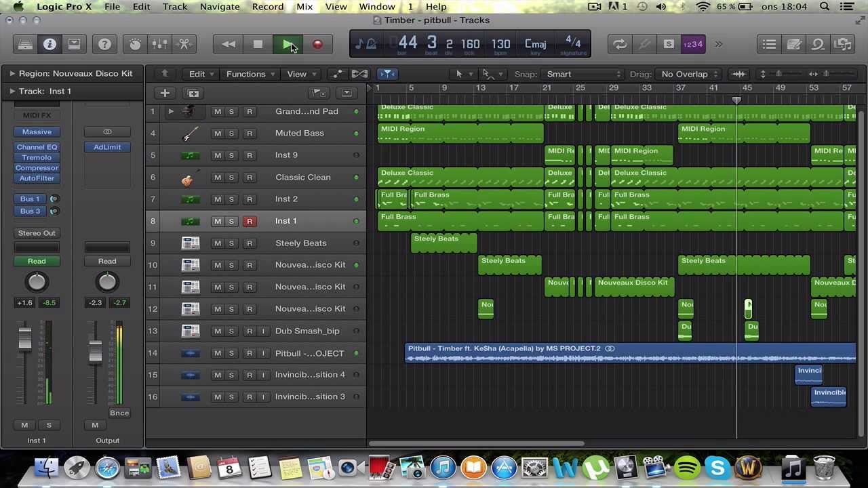The height and width of the screenshot is (488, 868).
Task: Open the Snap Smart dropdown
Action: [582, 74]
